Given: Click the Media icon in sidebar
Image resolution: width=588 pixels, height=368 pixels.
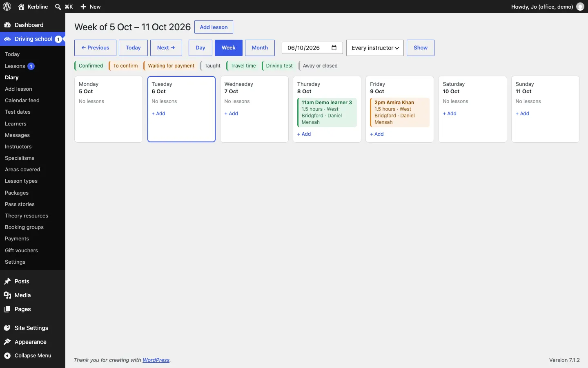Looking at the screenshot, I should coord(7,295).
